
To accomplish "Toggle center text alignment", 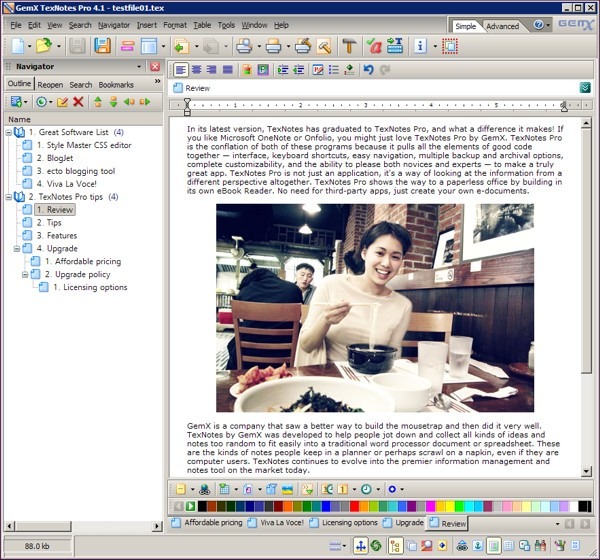I will tap(196, 70).
